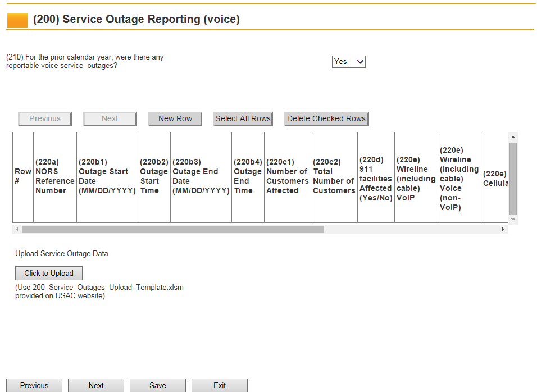Click the up arrow of the table's vertical scrollbar
The height and width of the screenshot is (392, 537).
coord(513,137)
